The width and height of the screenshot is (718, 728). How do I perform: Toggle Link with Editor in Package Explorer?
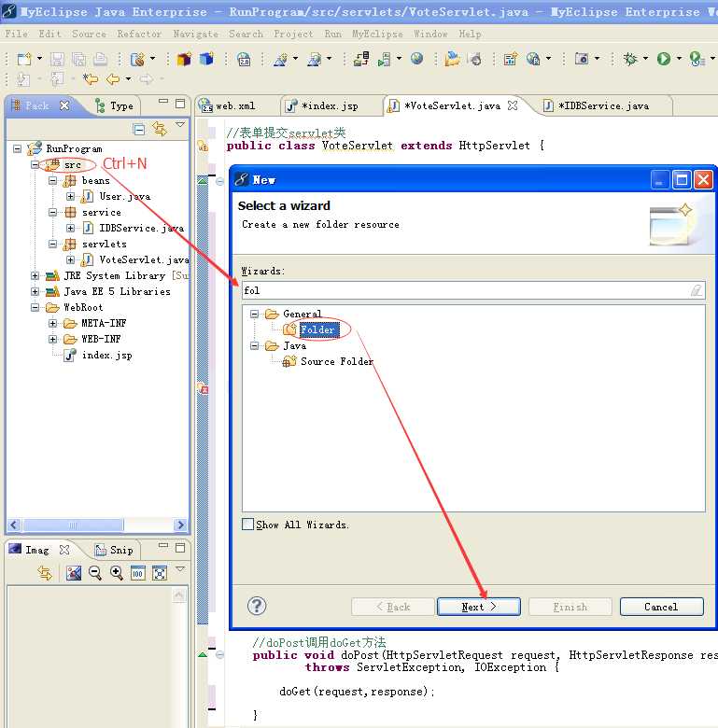click(x=160, y=129)
